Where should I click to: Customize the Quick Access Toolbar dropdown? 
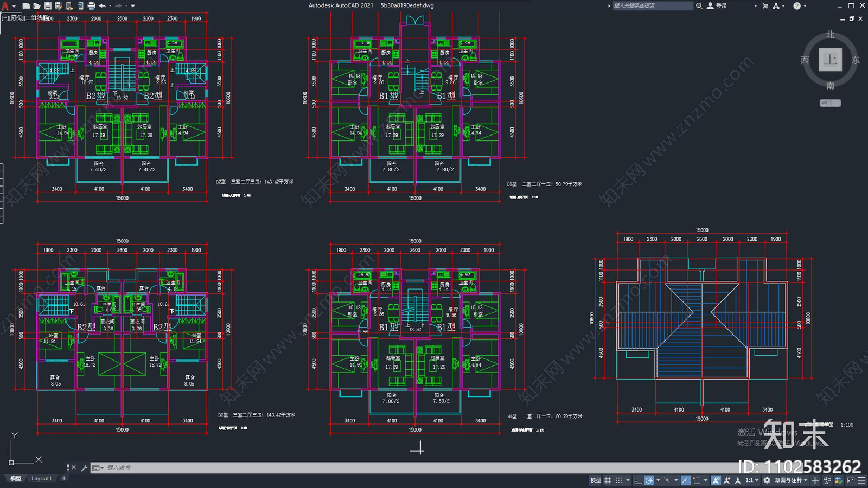coord(133,5)
